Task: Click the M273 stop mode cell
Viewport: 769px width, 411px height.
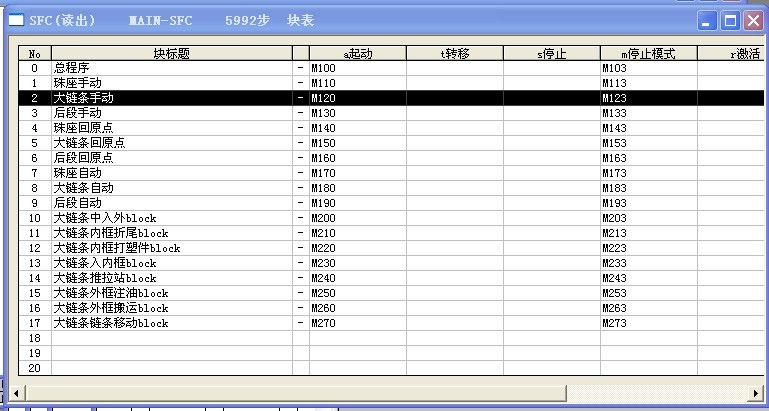Action: tap(648, 323)
